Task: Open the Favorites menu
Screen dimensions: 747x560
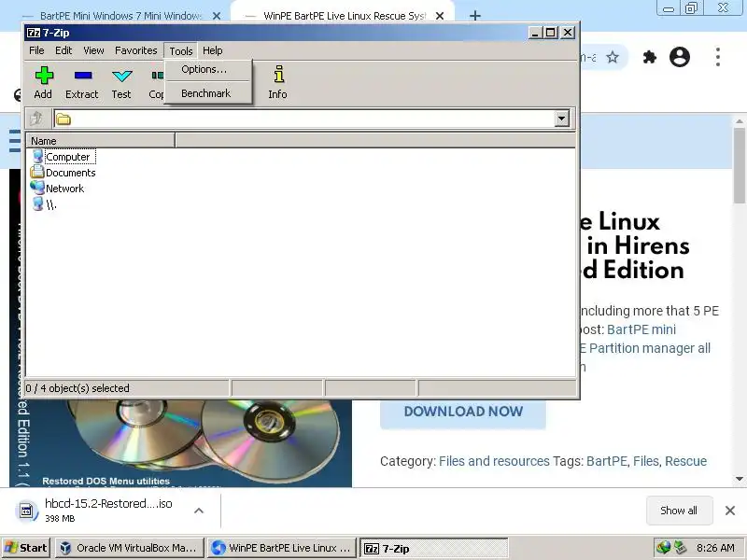Action: [x=135, y=50]
